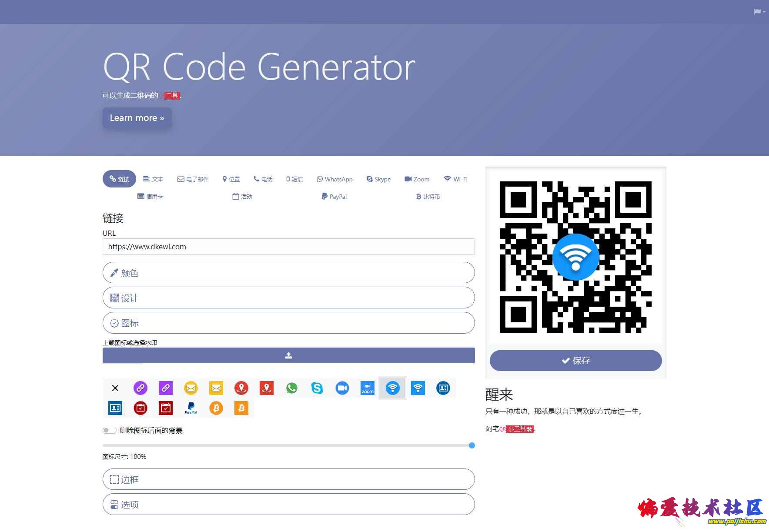The image size is (769, 532).
Task: Expand the 颜色 color section
Action: [x=288, y=273]
